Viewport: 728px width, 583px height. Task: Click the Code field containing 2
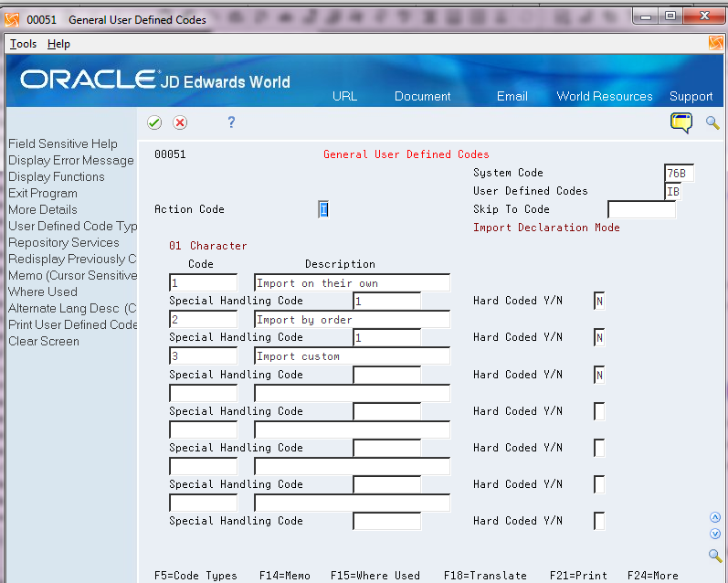point(204,320)
